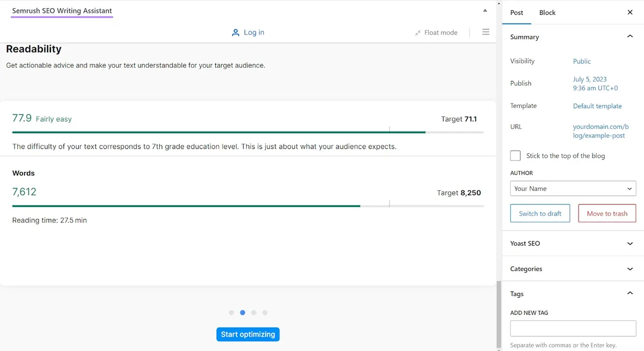
Task: Select the second active carousel dot
Action: click(243, 312)
